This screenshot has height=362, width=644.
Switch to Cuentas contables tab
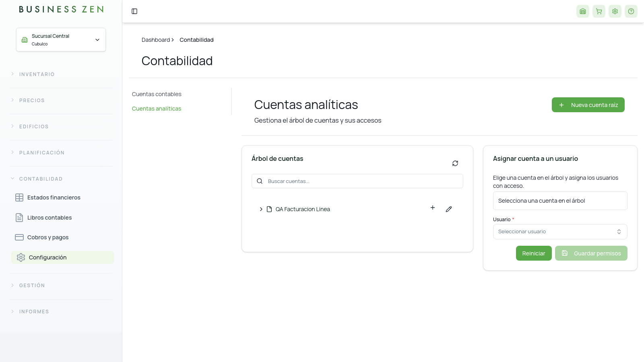157,94
